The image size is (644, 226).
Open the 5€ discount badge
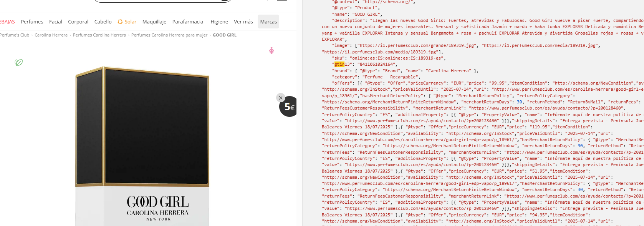[289, 107]
